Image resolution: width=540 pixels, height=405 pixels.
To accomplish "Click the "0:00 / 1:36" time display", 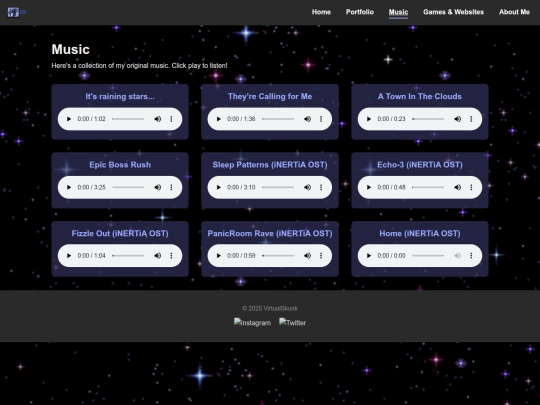I will pos(241,119).
